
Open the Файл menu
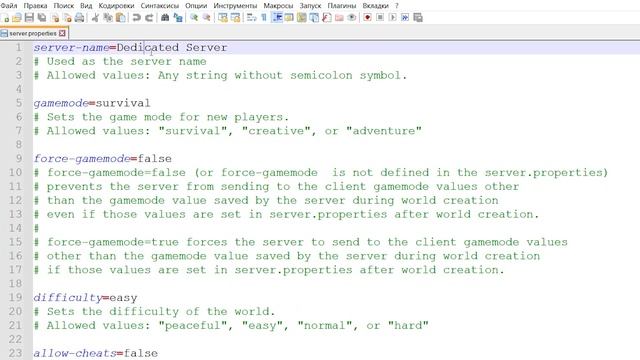click(x=9, y=6)
